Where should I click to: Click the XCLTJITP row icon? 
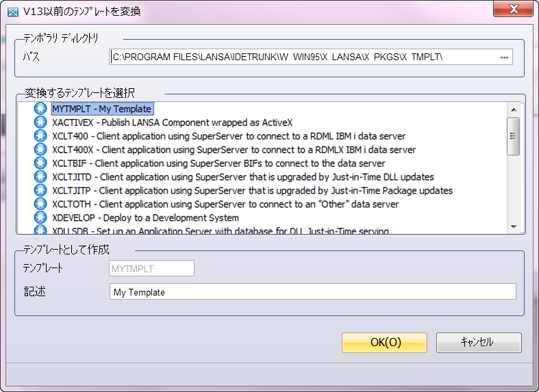pos(40,190)
